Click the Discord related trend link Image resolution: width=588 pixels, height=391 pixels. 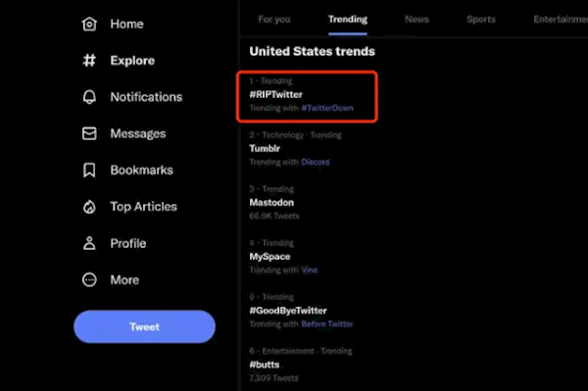[x=316, y=162]
